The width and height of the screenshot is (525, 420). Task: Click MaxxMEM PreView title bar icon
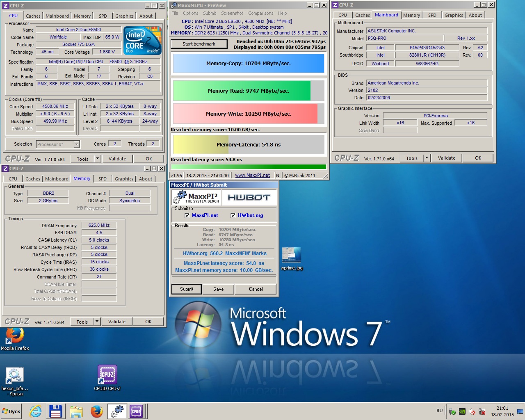pyautogui.click(x=174, y=5)
